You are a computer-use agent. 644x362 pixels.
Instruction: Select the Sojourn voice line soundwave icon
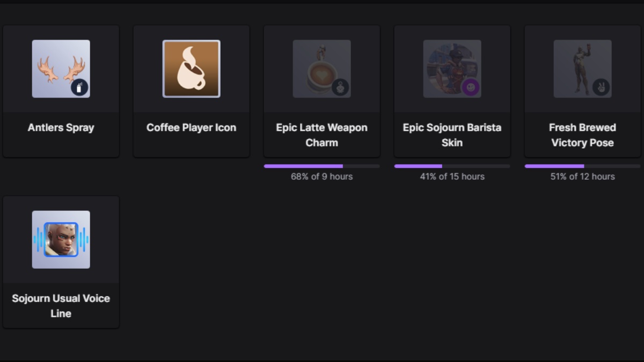[61, 240]
